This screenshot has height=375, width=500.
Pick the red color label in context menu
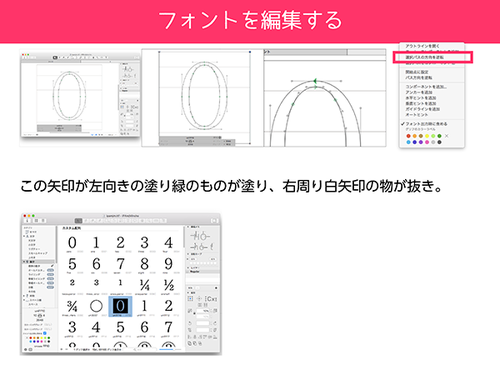(x=408, y=136)
